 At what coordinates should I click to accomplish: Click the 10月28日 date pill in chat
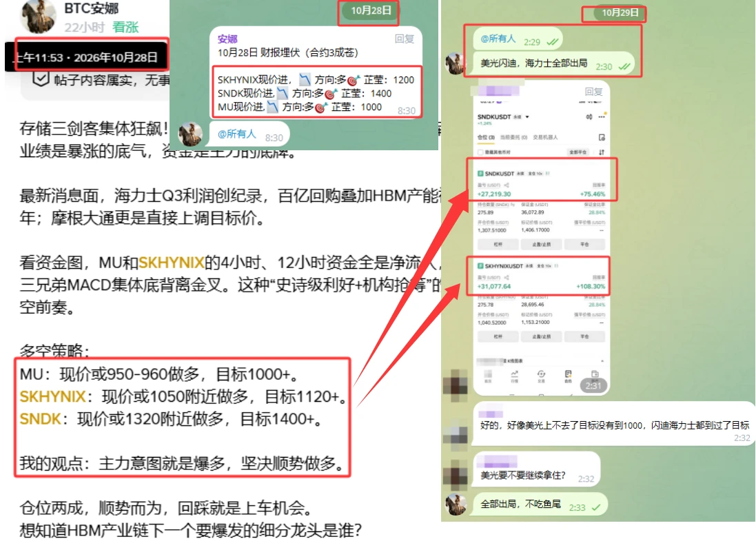370,10
